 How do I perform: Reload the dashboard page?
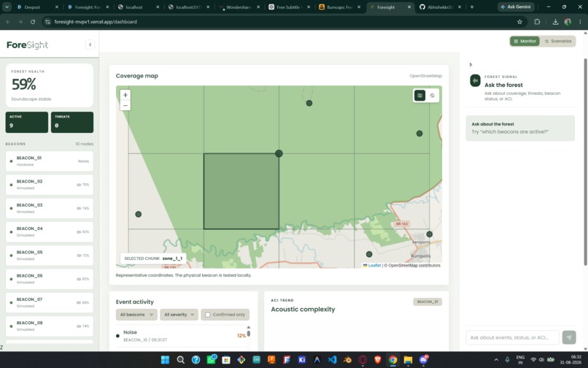click(x=33, y=22)
